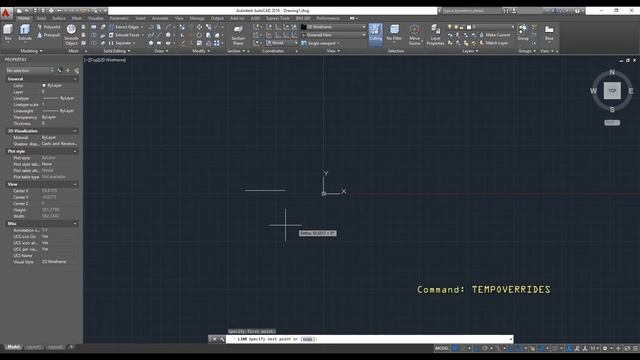Open status bar customization menu icon
Viewport: 640px width, 360px height.
click(636, 348)
